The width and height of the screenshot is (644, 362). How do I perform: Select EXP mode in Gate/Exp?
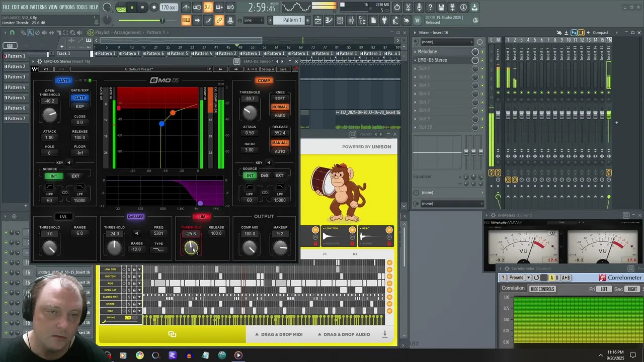[x=79, y=107]
